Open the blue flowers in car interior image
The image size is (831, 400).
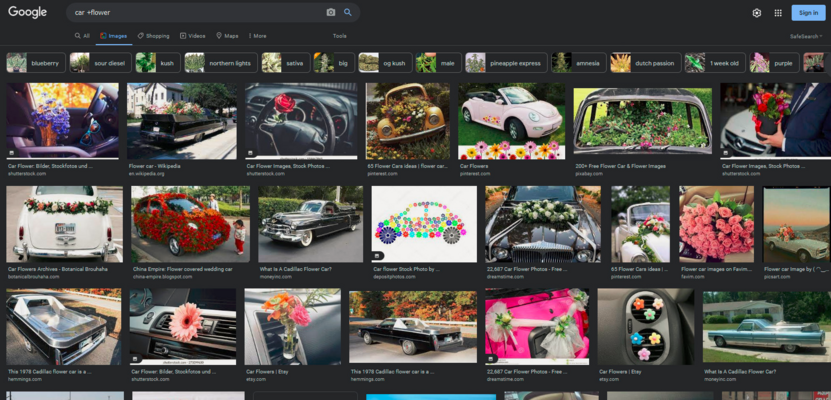(63, 121)
